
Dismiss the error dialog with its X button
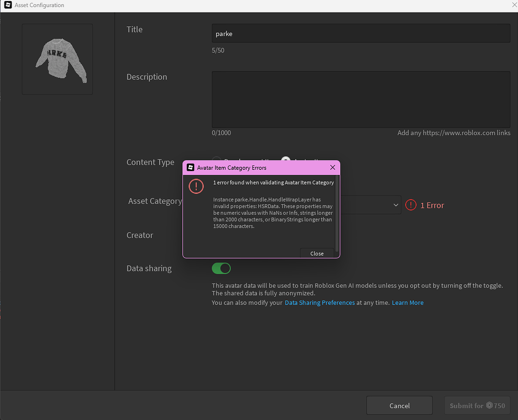tap(332, 167)
